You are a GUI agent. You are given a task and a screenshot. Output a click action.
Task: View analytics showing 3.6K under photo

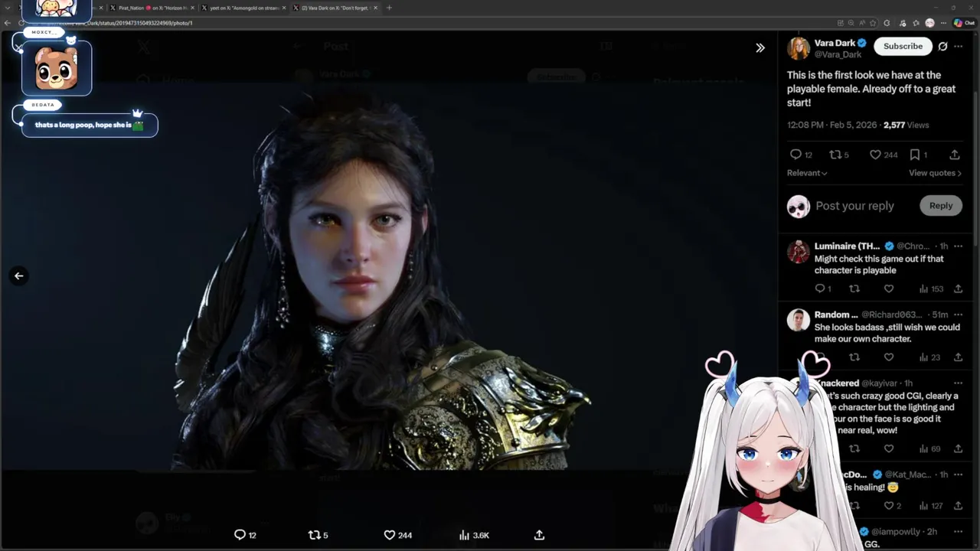click(474, 535)
